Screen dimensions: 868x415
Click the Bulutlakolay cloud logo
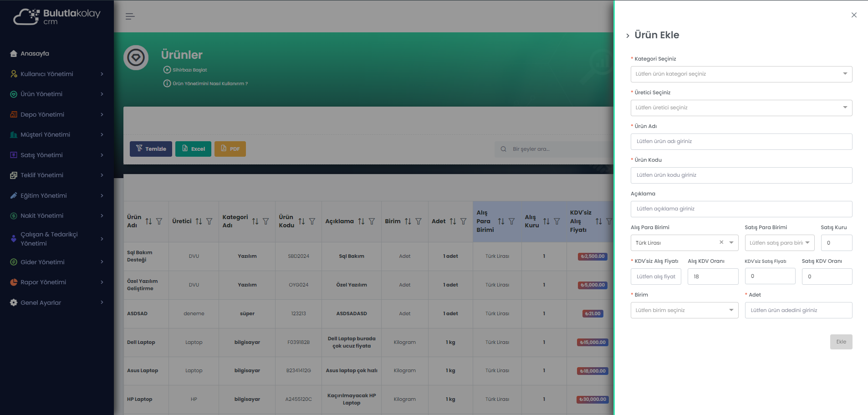(26, 15)
